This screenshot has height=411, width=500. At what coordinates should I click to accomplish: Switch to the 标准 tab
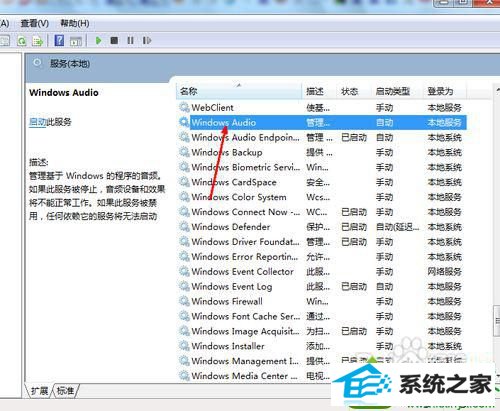[65, 390]
